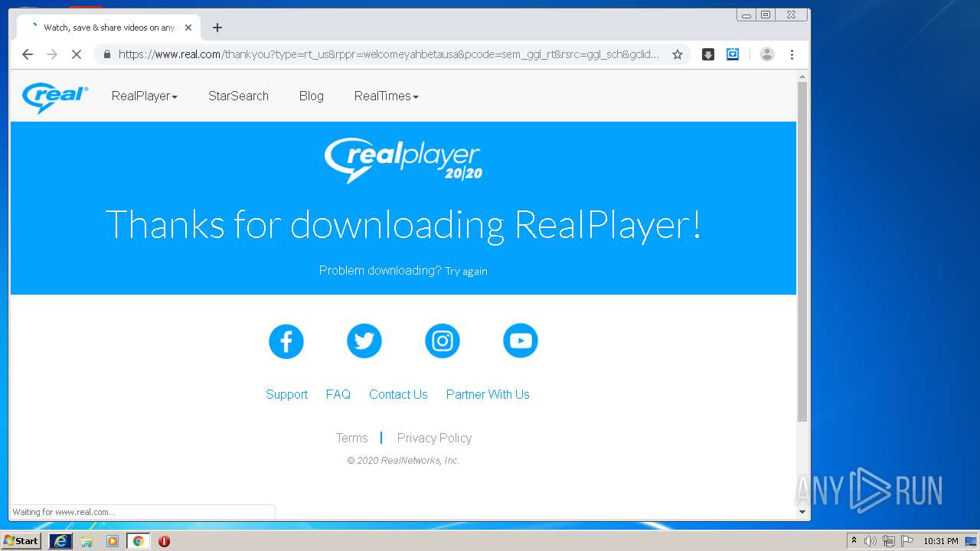The width and height of the screenshot is (980, 551).
Task: Go back with the browser back arrow
Action: (x=28, y=54)
